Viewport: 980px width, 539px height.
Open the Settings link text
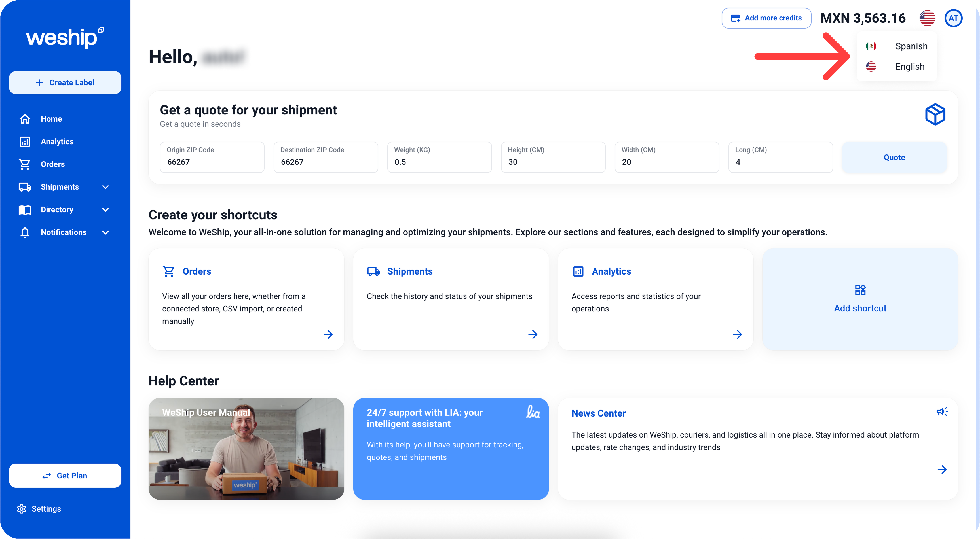(46, 509)
